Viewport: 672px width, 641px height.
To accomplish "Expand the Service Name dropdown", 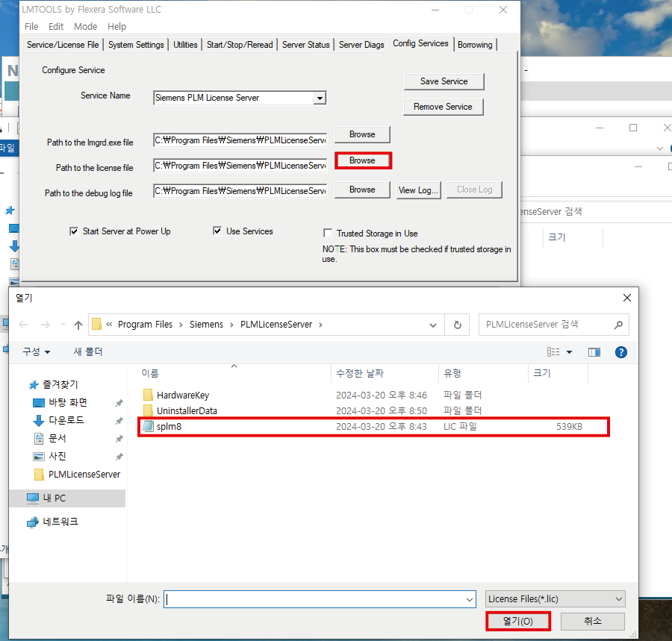I will click(x=320, y=98).
